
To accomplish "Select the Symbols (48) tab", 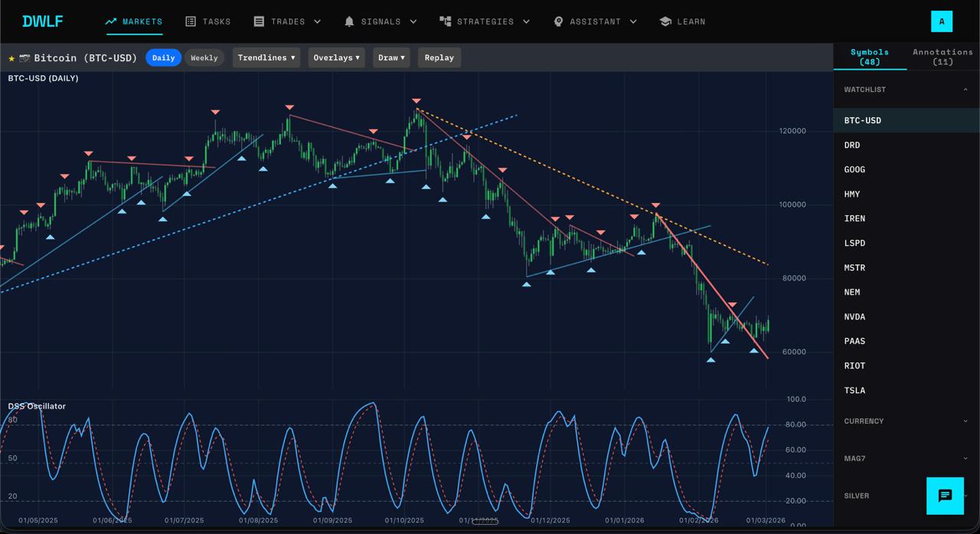I will click(x=870, y=57).
